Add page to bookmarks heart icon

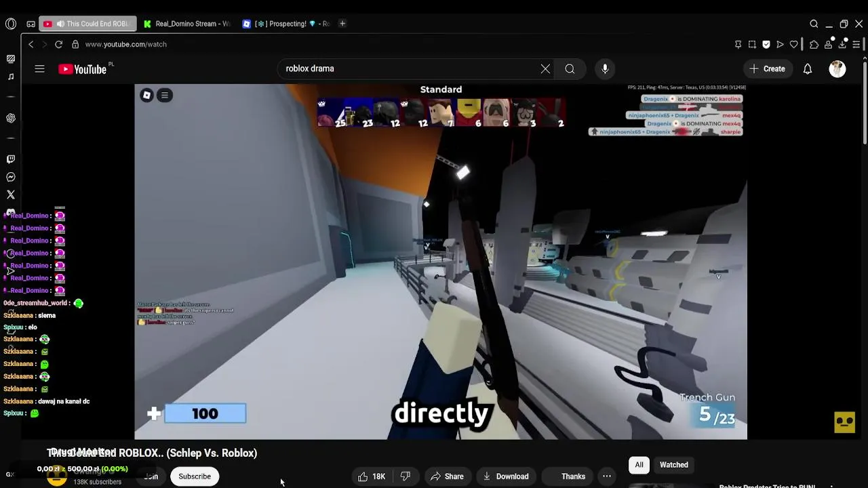pyautogui.click(x=794, y=44)
